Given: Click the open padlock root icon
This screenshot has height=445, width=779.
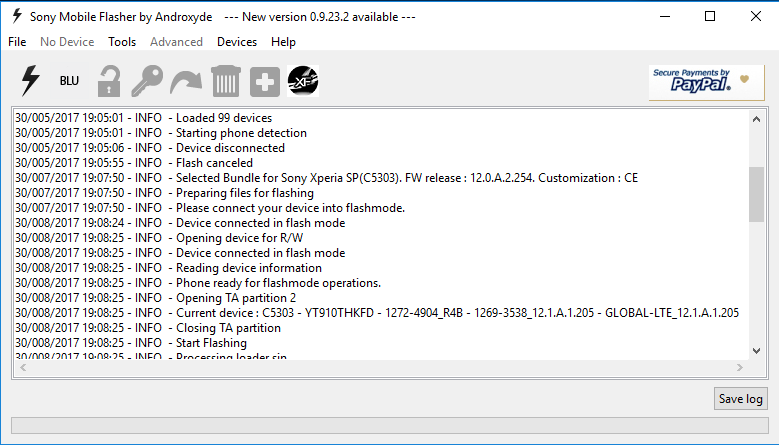Looking at the screenshot, I should point(108,81).
